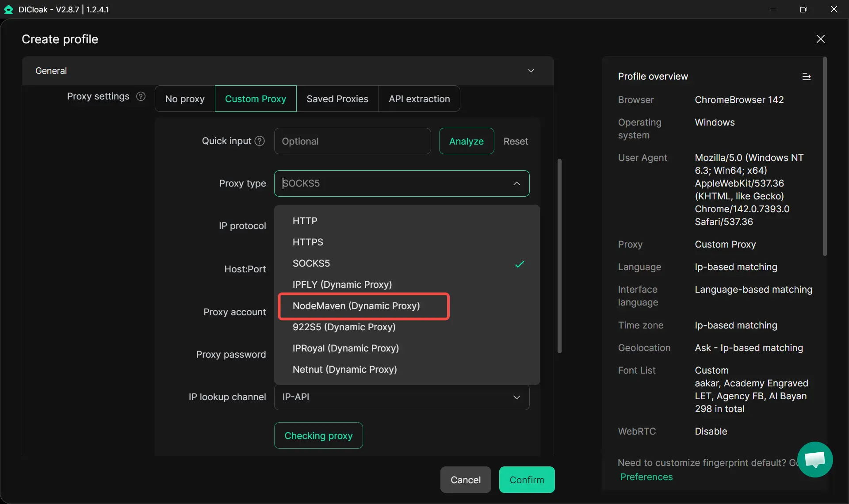This screenshot has height=504, width=849.
Task: Click the Proxy settings help icon
Action: tap(141, 96)
